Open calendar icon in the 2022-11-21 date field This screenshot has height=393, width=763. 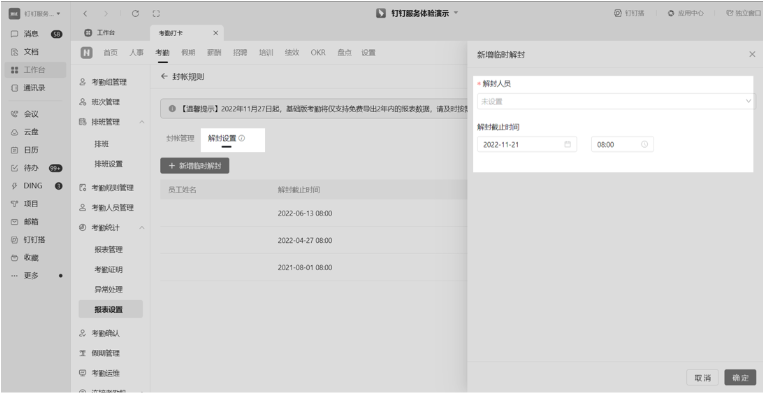567,144
